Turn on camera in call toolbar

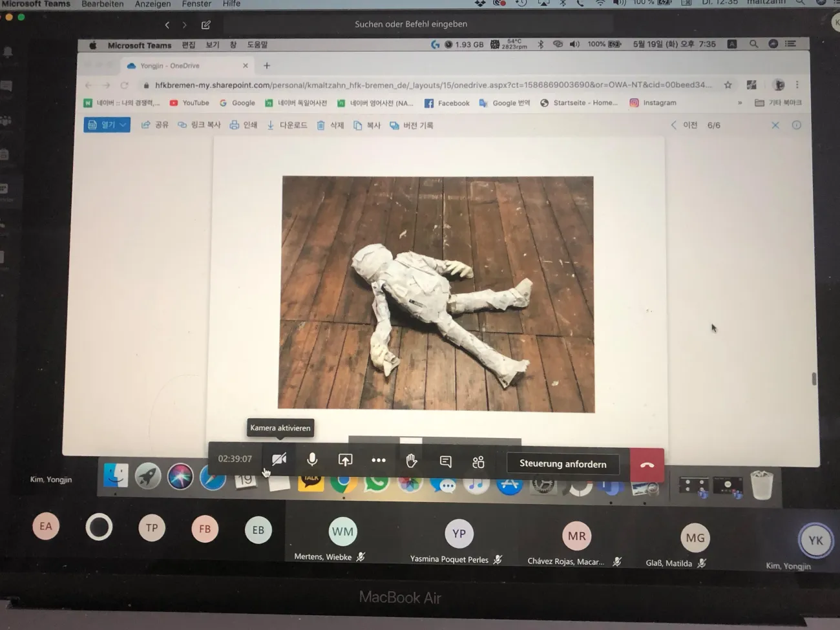click(279, 459)
